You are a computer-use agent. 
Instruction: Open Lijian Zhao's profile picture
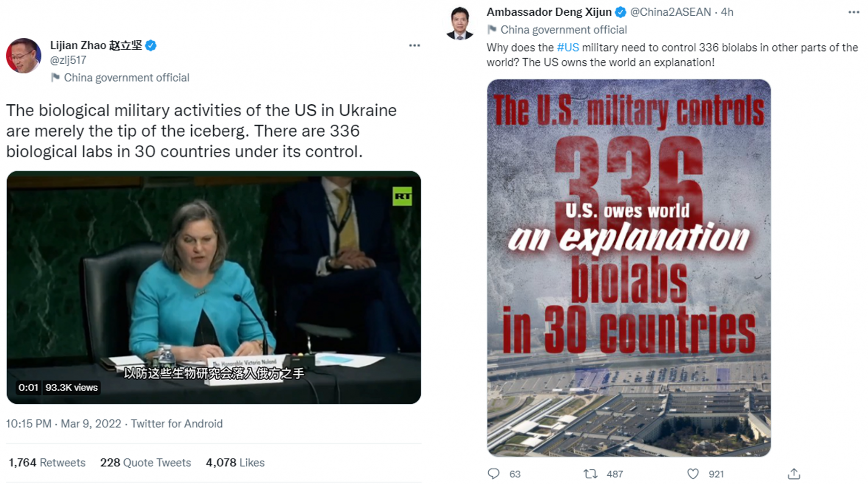point(24,56)
